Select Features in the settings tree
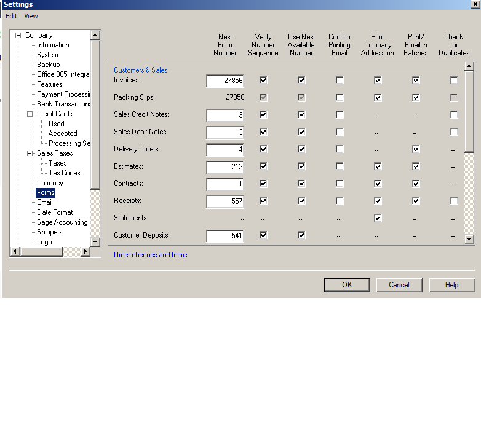This screenshot has height=448, width=481. tap(50, 84)
